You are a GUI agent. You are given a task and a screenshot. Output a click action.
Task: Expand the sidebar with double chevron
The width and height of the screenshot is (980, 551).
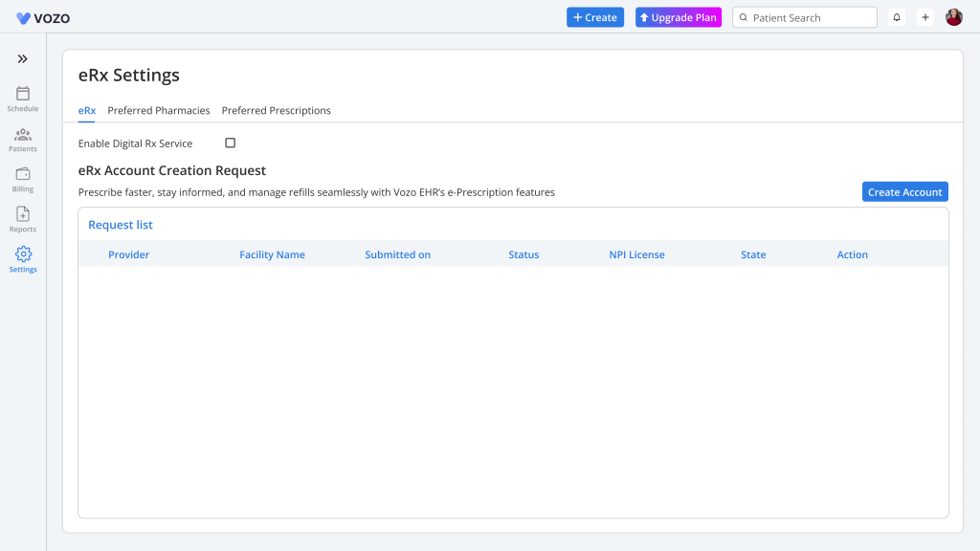pos(23,59)
